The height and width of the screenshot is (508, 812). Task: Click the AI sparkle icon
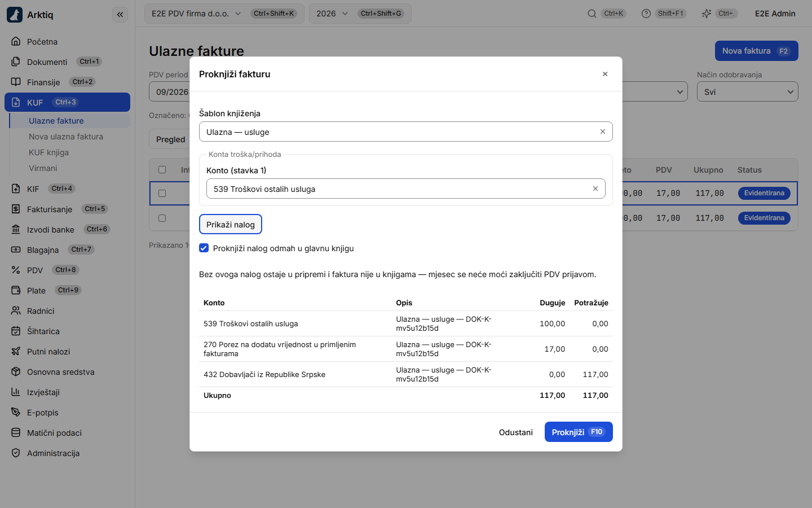[x=706, y=14]
